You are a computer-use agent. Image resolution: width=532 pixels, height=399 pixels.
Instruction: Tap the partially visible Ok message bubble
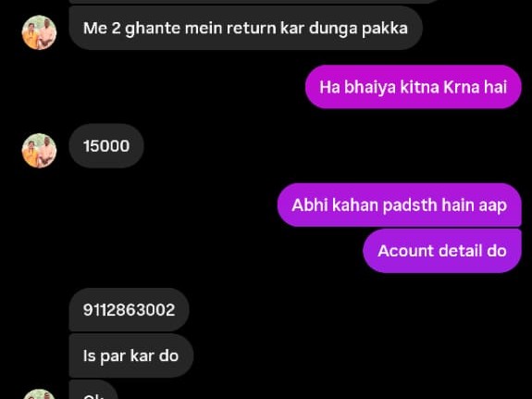coord(93,390)
